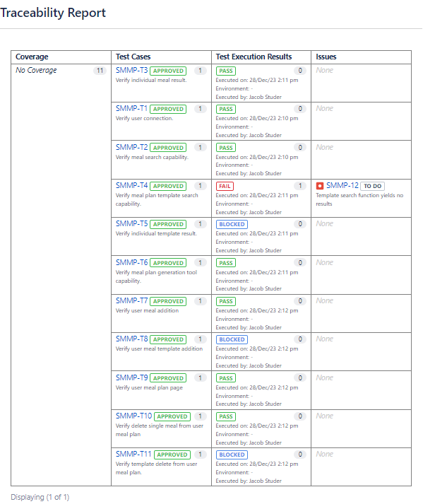Viewport: 423px width, 504px height.
Task: Open test case SMMP-T7 link
Action: pos(131,301)
